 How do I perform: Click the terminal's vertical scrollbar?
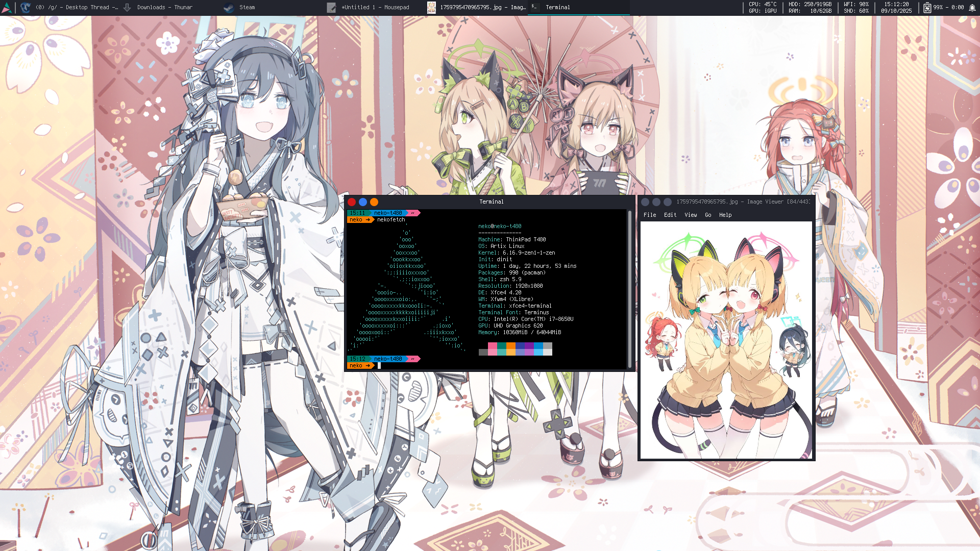[630, 289]
